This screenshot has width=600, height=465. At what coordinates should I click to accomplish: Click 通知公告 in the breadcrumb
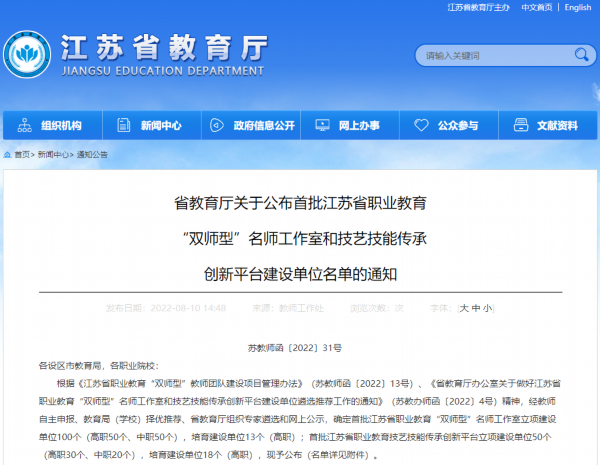92,155
